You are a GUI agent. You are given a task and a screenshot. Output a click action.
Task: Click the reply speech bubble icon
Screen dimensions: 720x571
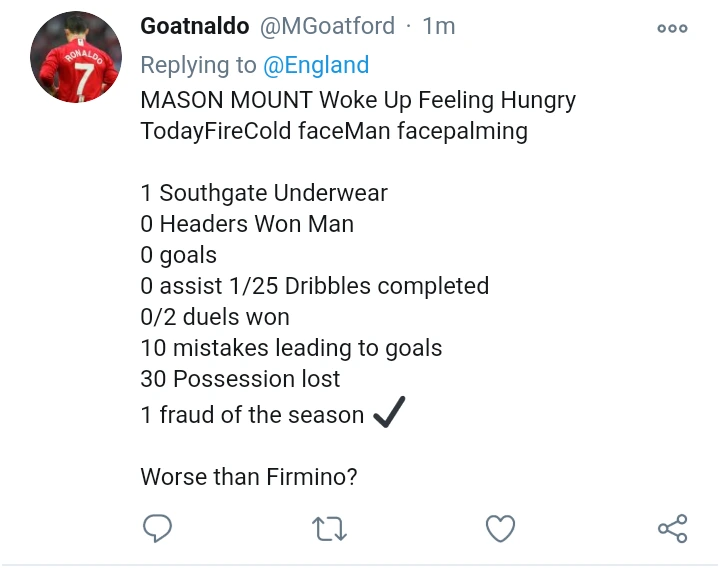click(157, 527)
